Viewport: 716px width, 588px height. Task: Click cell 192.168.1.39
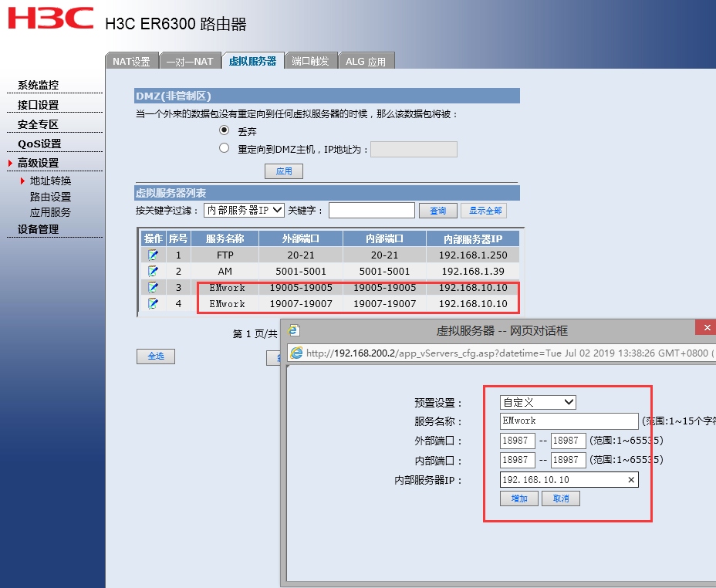pos(473,271)
